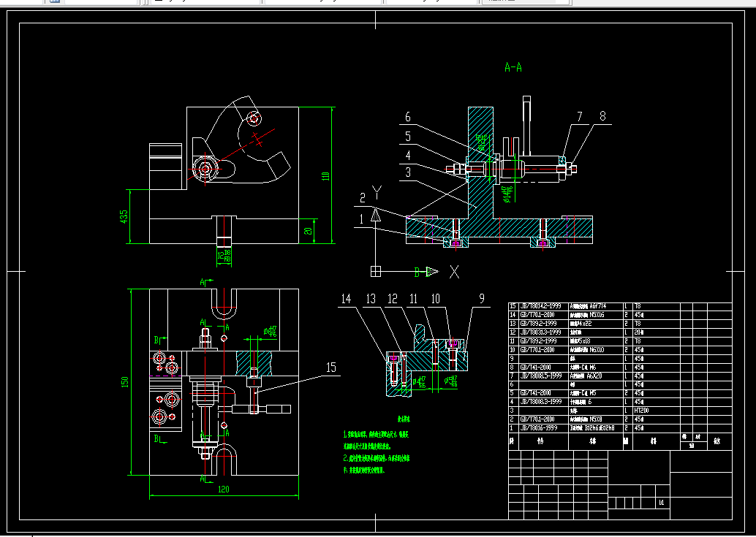The image size is (756, 537).
Task: Click balloon callout 15 on plan view
Action: pyautogui.click(x=330, y=368)
